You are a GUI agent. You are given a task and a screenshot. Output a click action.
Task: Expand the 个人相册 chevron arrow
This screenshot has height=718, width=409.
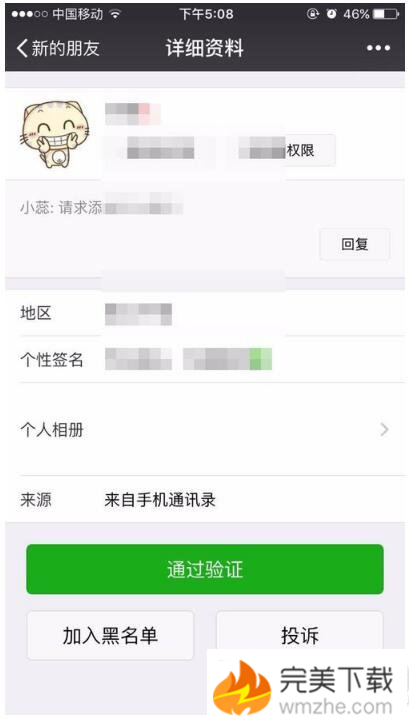point(384,430)
